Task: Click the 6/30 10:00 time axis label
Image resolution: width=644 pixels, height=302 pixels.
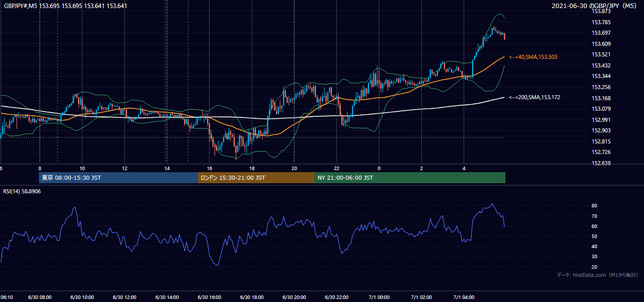Action: point(82,297)
